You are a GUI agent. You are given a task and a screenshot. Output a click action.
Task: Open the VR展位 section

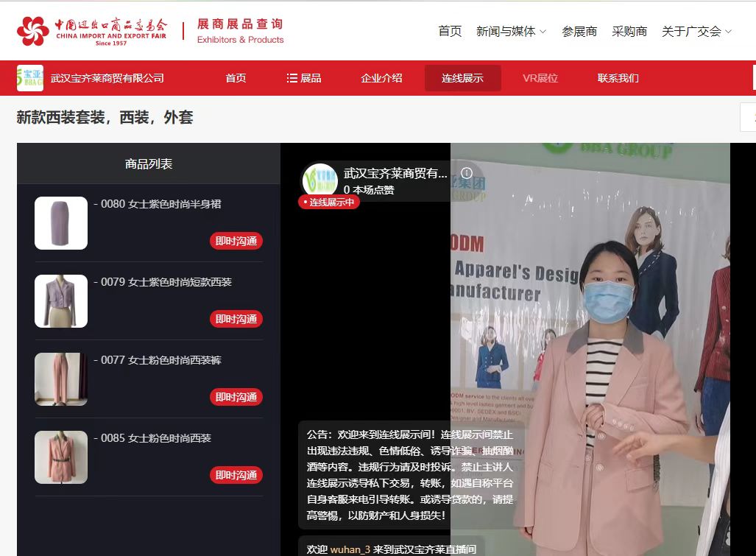click(x=540, y=77)
